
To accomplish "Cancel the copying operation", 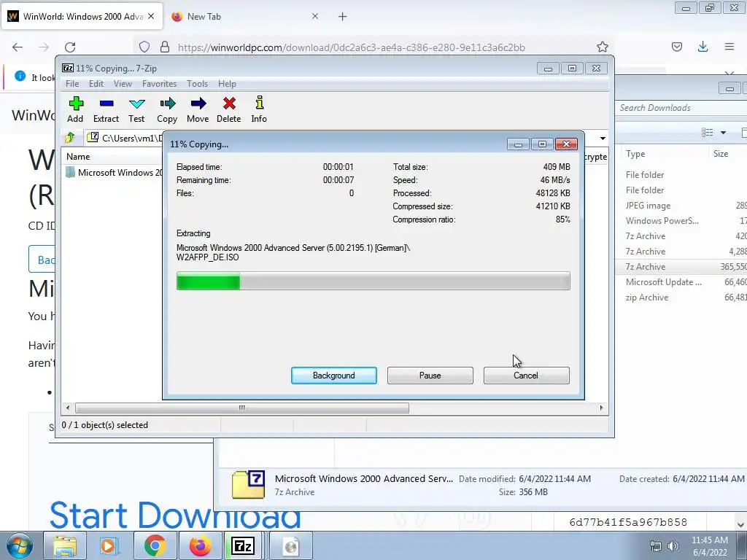I will (527, 376).
